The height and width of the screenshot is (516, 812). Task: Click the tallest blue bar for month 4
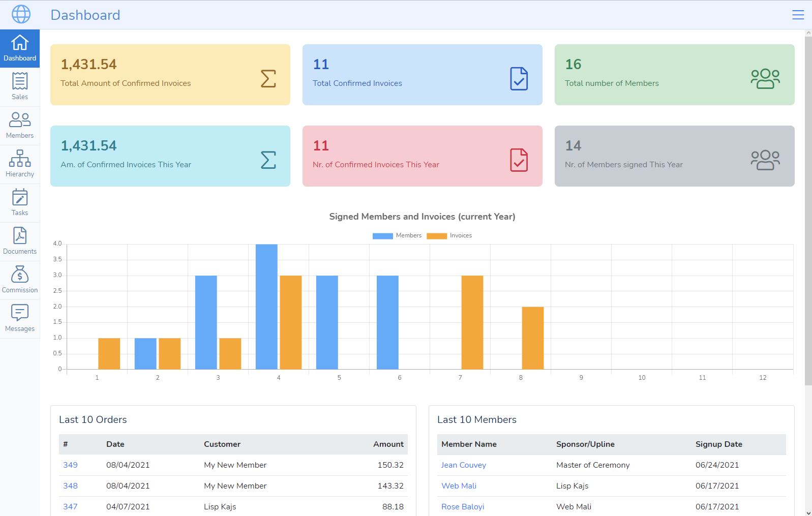(266, 307)
